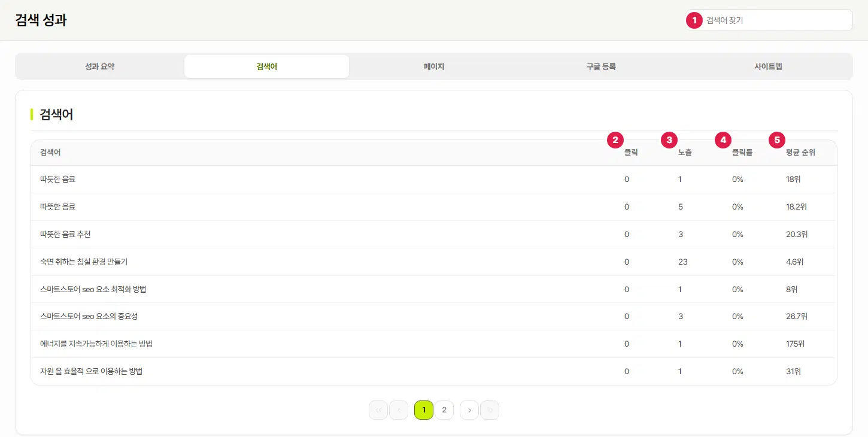Click the impressions value 23
The image size is (868, 437).
[x=682, y=262]
